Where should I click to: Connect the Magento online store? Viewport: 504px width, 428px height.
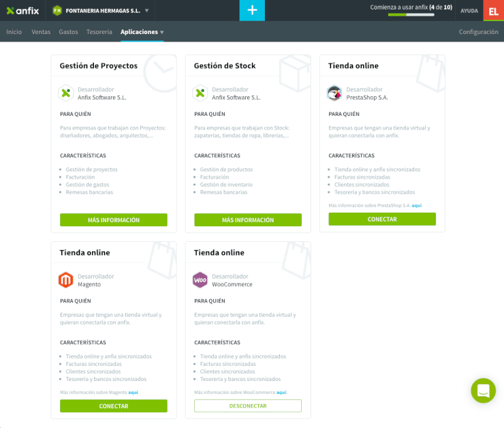pyautogui.click(x=114, y=406)
